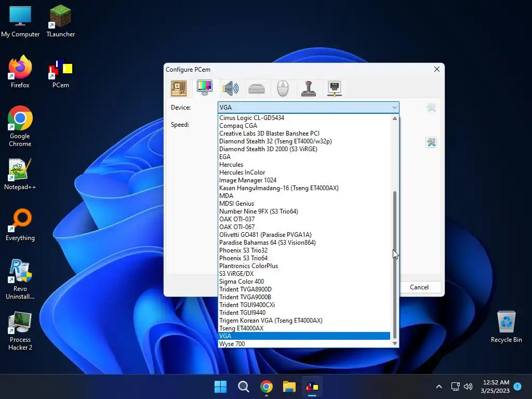Viewport: 532px width, 399px height.
Task: Open My Computer desktop icon
Action: pos(20,21)
